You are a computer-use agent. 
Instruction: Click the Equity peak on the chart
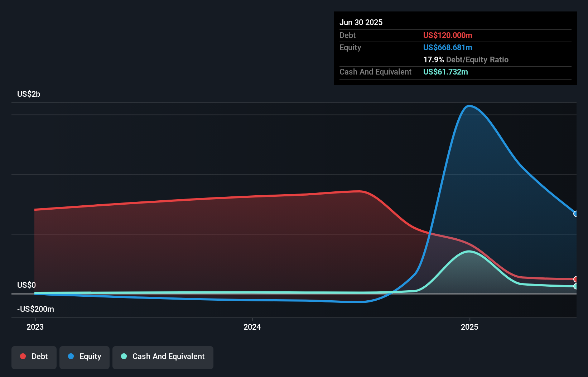(469, 106)
